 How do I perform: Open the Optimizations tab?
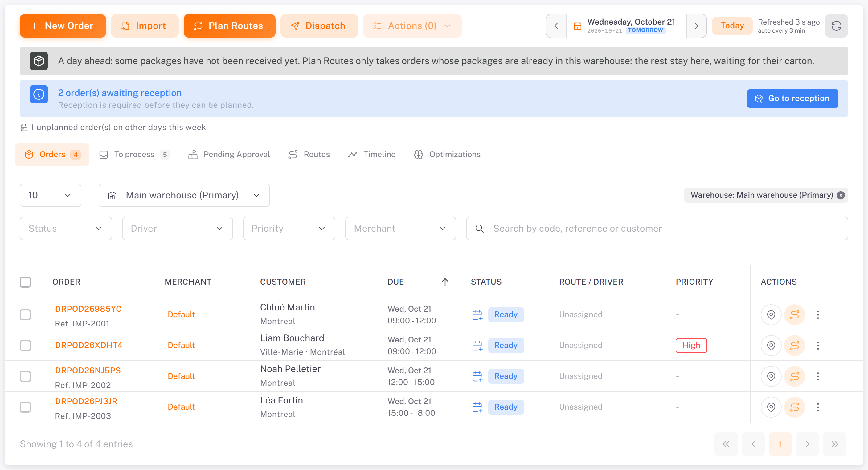(x=447, y=155)
